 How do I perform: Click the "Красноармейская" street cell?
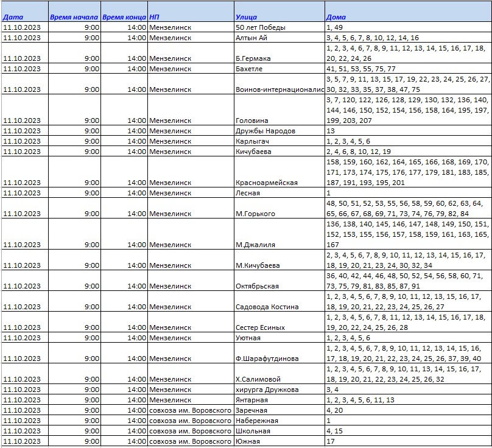click(x=278, y=183)
